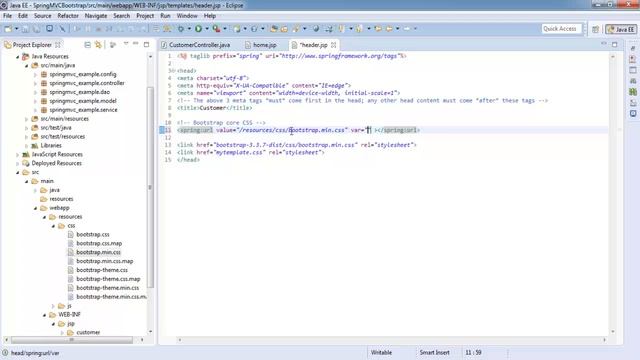Open the New wizard dropdown arrow
This screenshot has width=640, height=360.
point(16,29)
